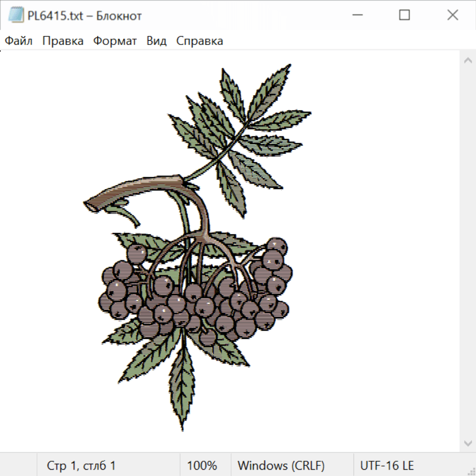Open the Правка menu

pos(63,41)
